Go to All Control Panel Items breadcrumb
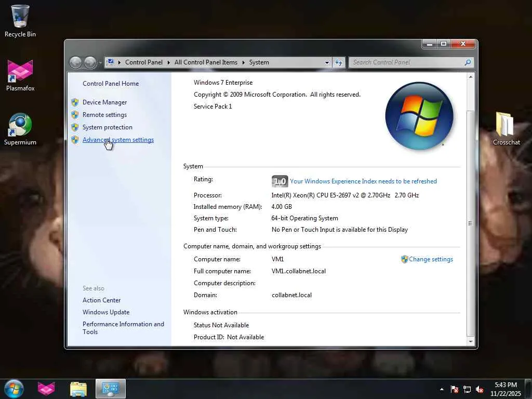532x399 pixels. 206,62
